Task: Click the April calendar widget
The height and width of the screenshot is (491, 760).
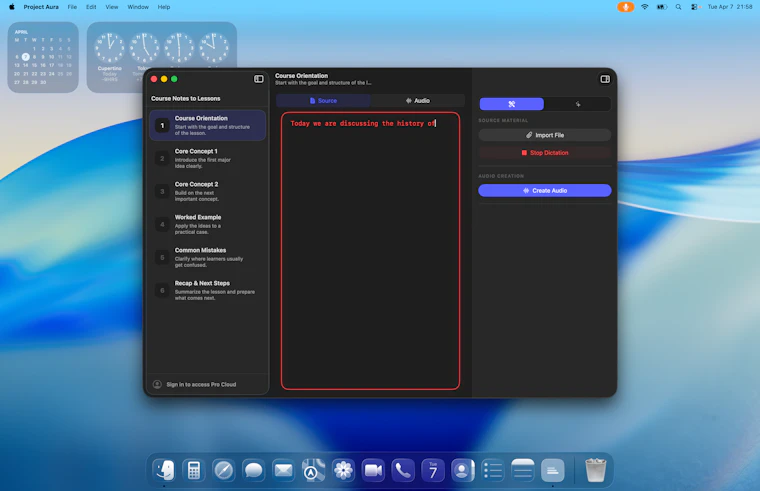Action: point(43,57)
